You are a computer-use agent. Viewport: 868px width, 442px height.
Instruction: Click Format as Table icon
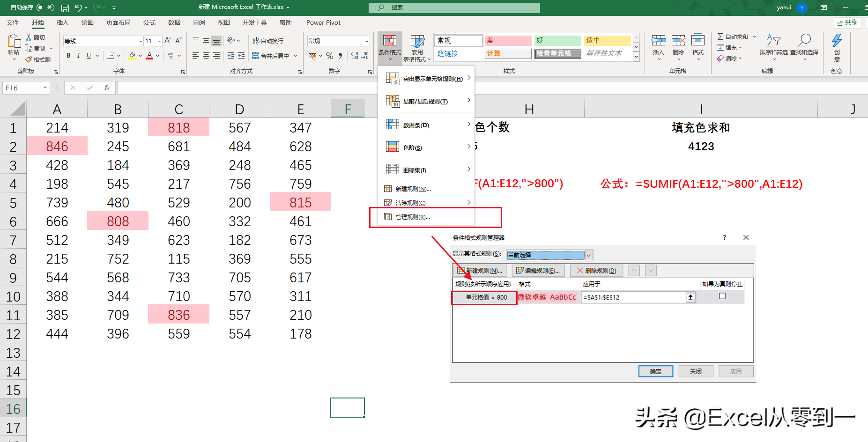(417, 41)
